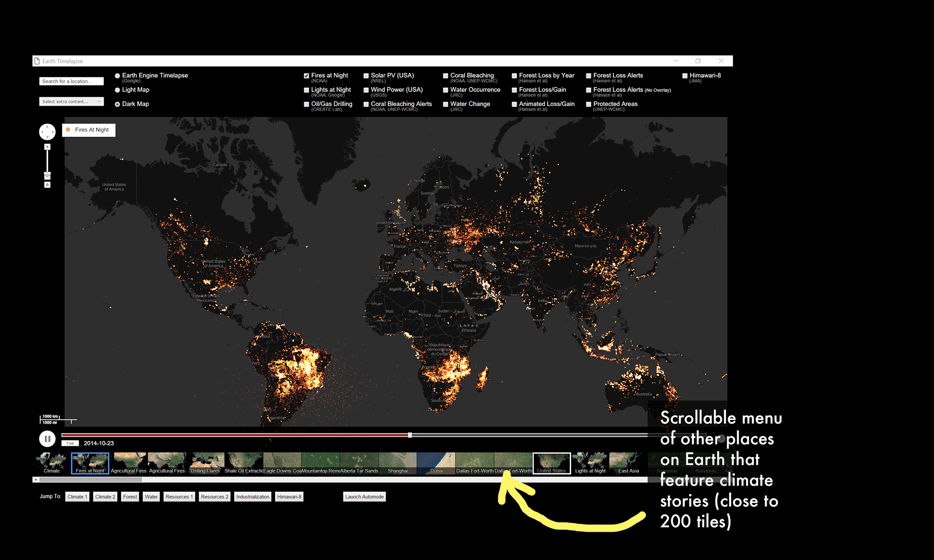Image resolution: width=934 pixels, height=560 pixels.
Task: Open the Shale Oil Extraction thumbnail
Action: point(244,463)
